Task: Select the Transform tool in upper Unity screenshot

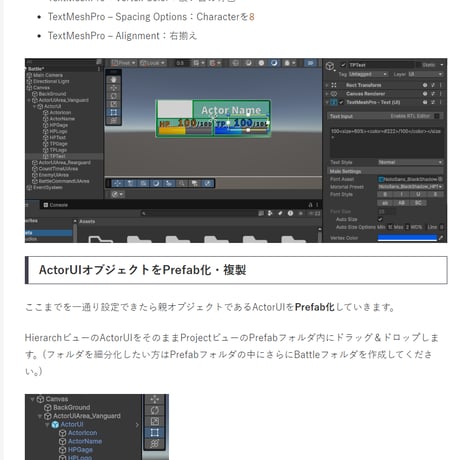Action: 113,120
